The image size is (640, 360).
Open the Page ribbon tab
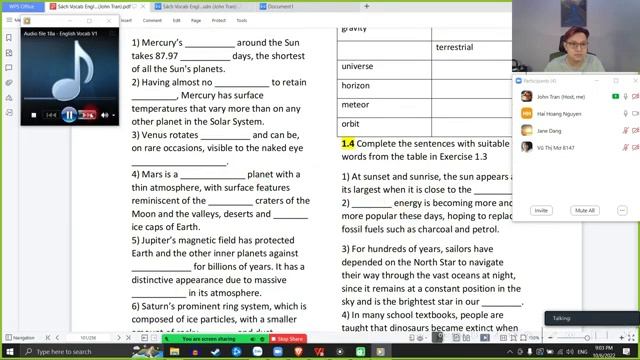tap(196, 20)
